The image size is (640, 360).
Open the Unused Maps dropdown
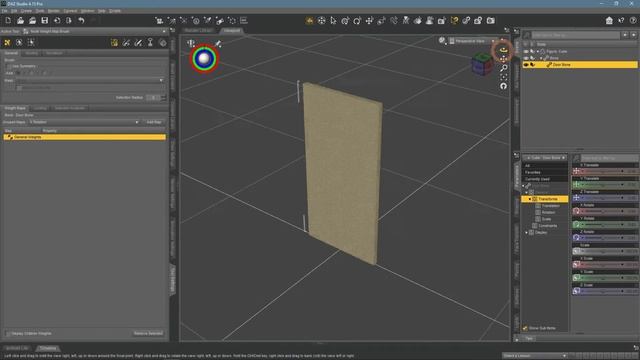coord(84,122)
